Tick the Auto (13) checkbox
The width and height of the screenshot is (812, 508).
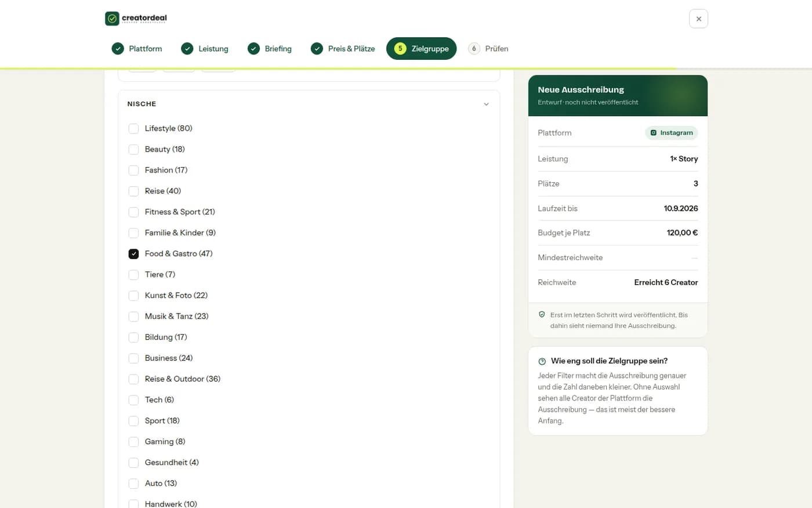click(x=133, y=484)
